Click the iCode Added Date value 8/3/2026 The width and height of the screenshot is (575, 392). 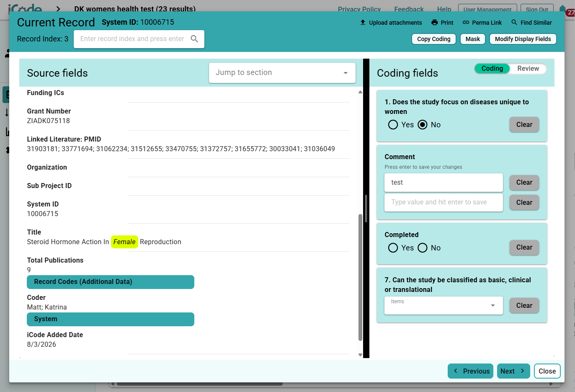click(x=41, y=345)
